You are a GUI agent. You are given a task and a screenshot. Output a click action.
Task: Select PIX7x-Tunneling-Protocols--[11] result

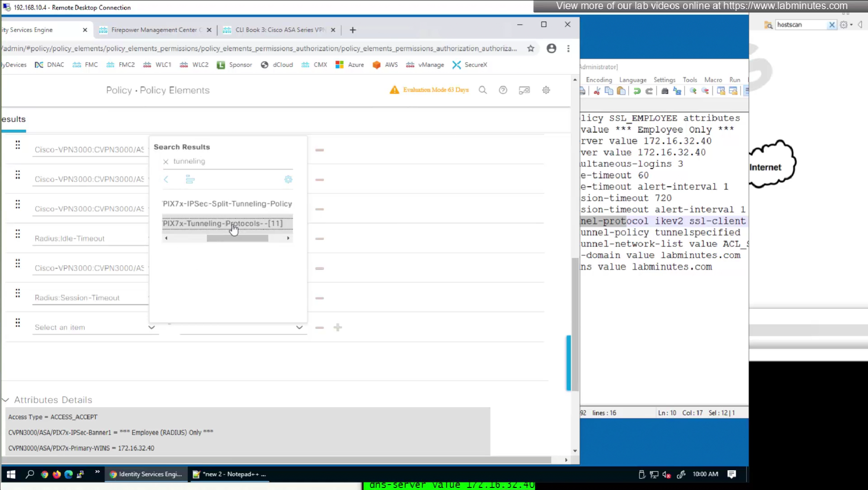223,223
